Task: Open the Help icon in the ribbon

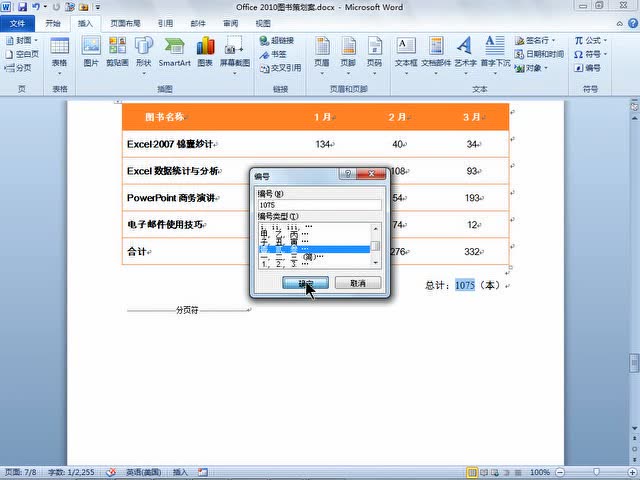Action: click(633, 23)
